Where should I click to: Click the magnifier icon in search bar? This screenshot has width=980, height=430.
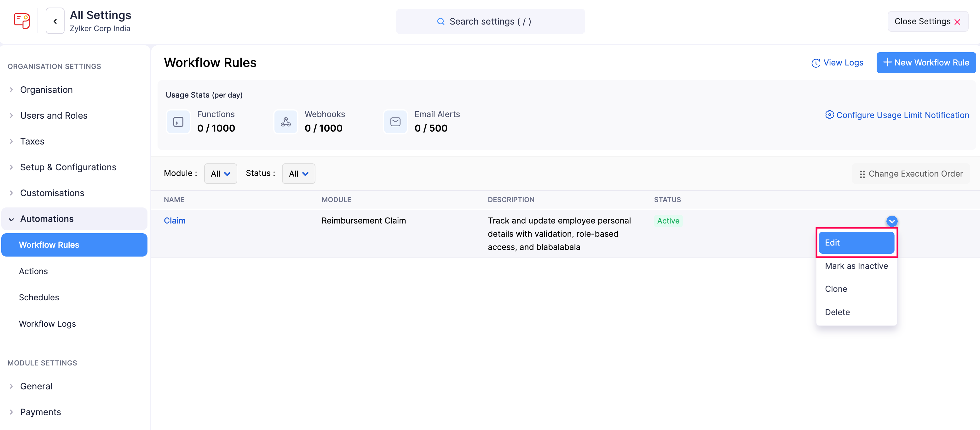pos(441,21)
